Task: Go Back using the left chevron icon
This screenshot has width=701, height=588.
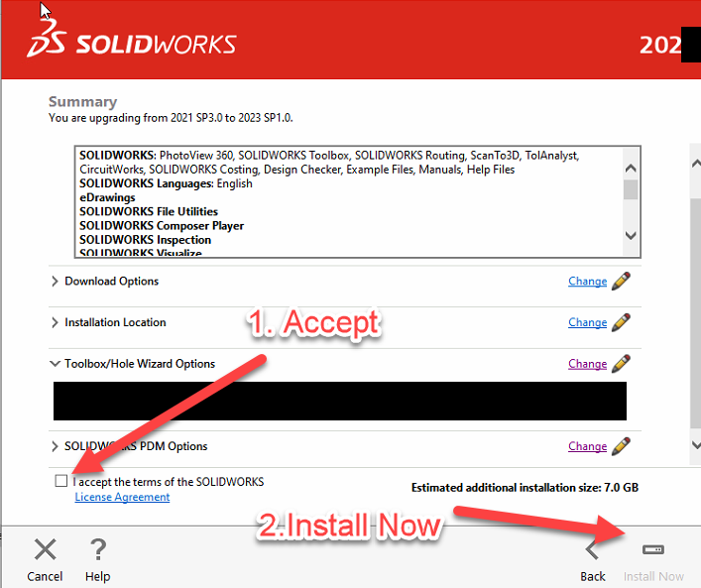Action: pyautogui.click(x=592, y=549)
